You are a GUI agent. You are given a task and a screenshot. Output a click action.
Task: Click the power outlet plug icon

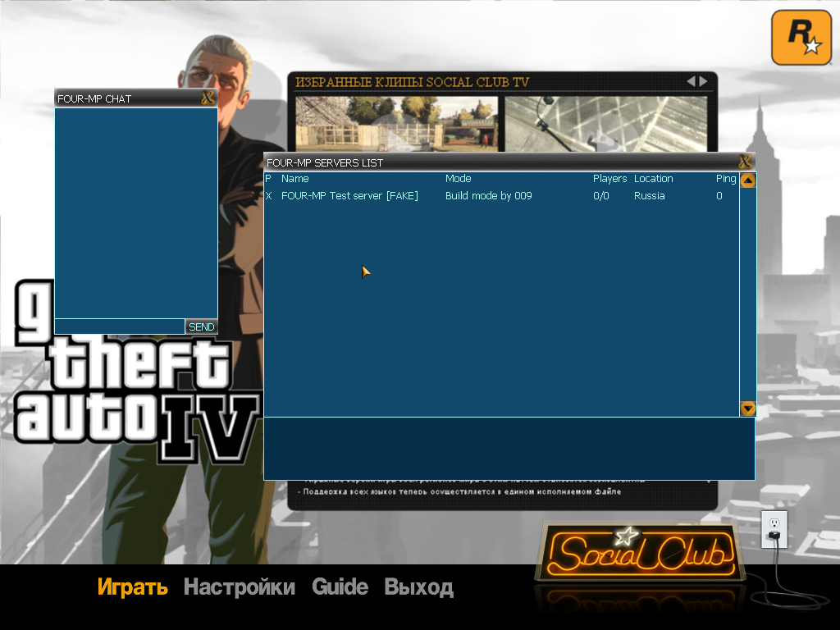[x=774, y=529]
